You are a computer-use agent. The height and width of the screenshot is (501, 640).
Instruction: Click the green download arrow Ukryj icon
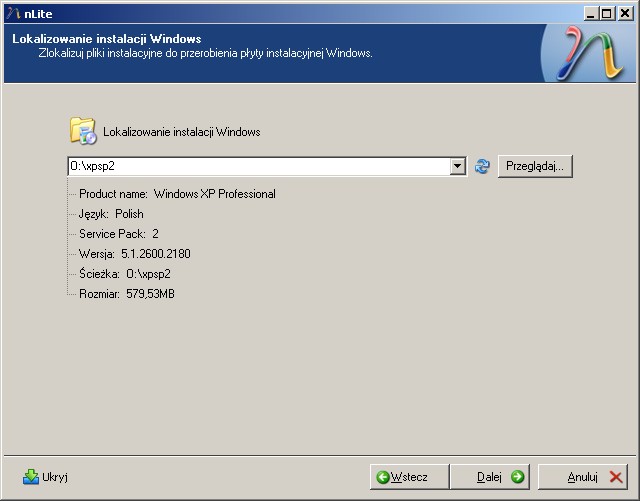[x=31, y=477]
